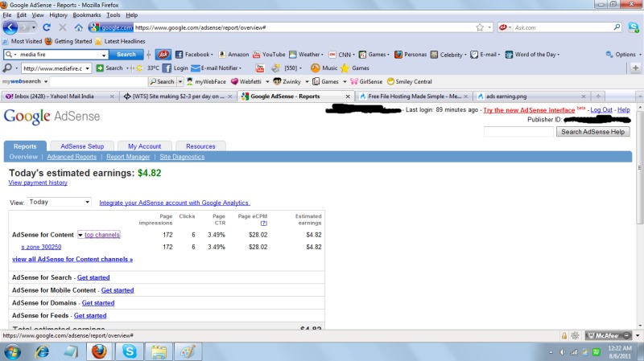This screenshot has height=361, width=644.
Task: Open the Resources tab
Action: coord(200,146)
